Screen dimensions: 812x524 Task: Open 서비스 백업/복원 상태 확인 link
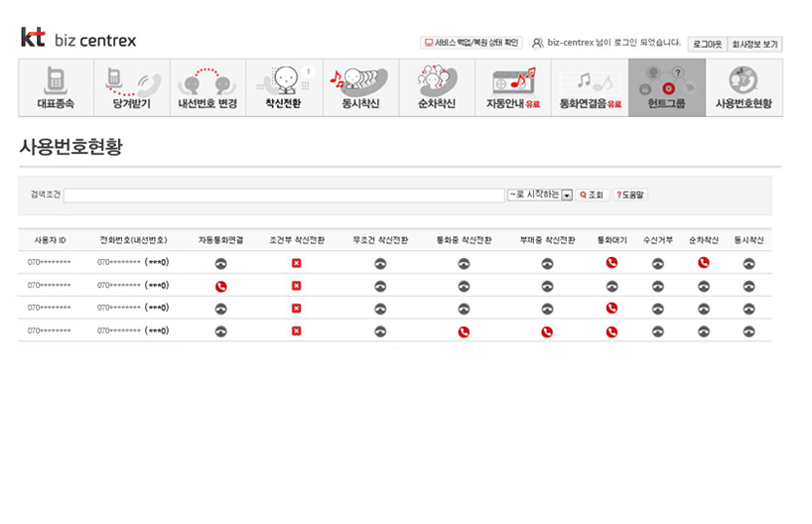471,44
